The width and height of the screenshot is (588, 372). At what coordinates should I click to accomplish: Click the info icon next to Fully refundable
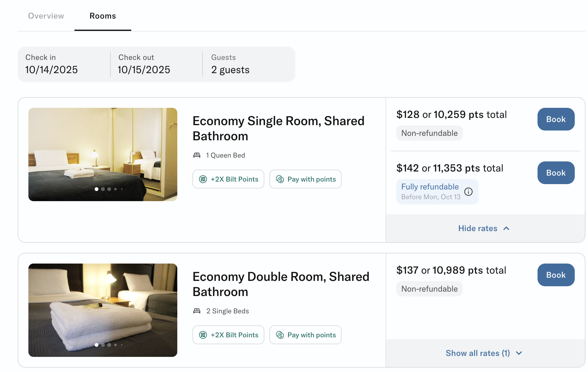[x=469, y=192]
